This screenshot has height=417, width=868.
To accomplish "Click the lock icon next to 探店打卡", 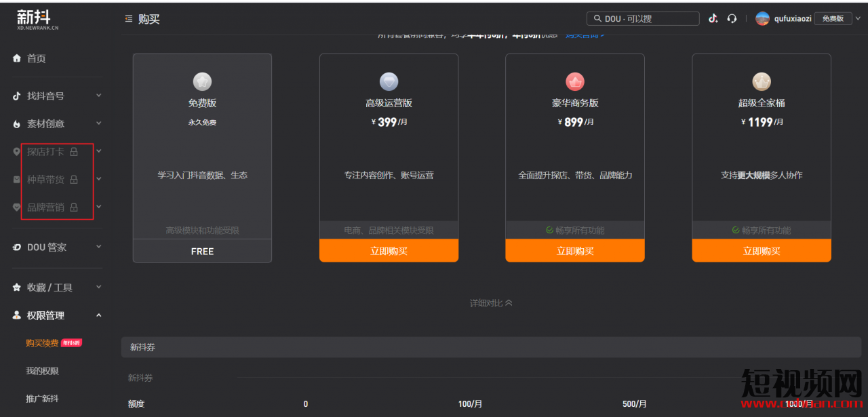I will 74,152.
